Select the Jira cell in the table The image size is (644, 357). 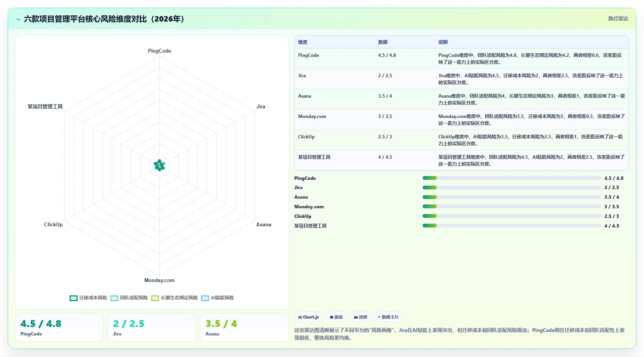302,76
